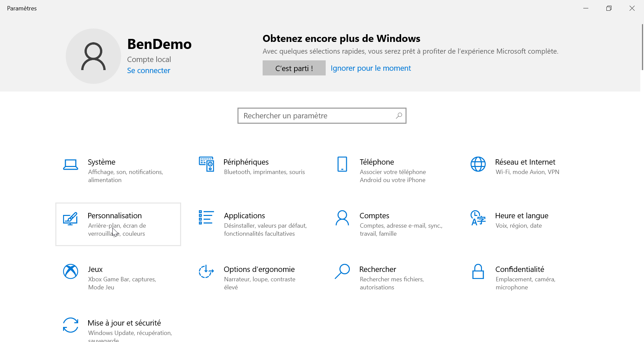The width and height of the screenshot is (644, 342).
Task: Click the Système laptop icon
Action: pyautogui.click(x=70, y=164)
